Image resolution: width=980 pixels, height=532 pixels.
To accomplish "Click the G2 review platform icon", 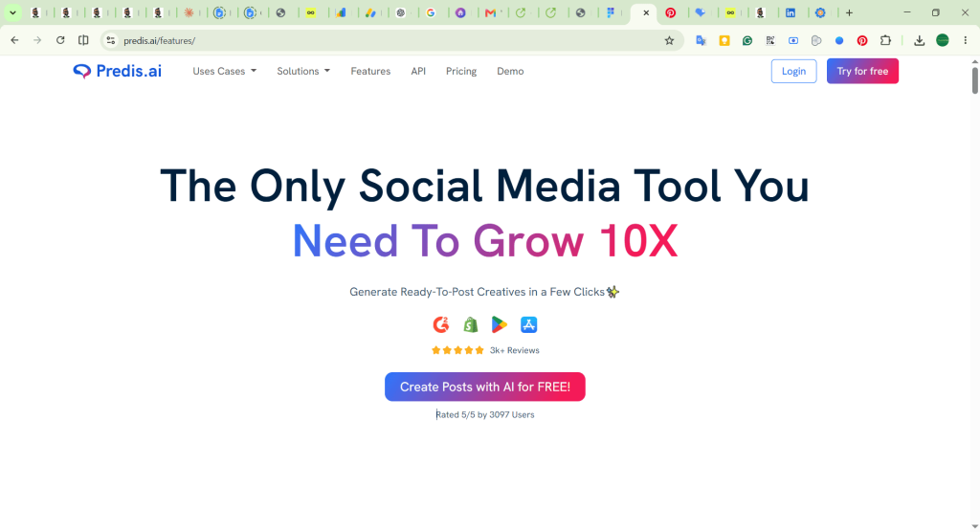I will (441, 324).
